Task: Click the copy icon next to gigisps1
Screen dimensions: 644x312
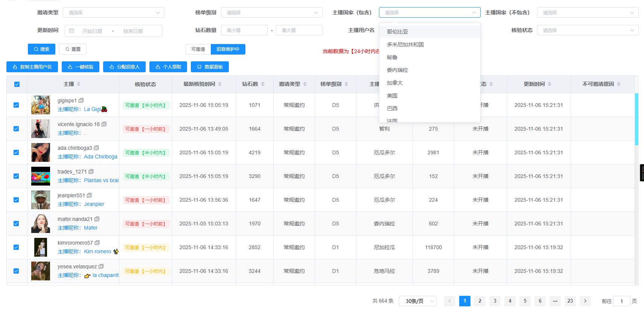Action: tap(81, 100)
